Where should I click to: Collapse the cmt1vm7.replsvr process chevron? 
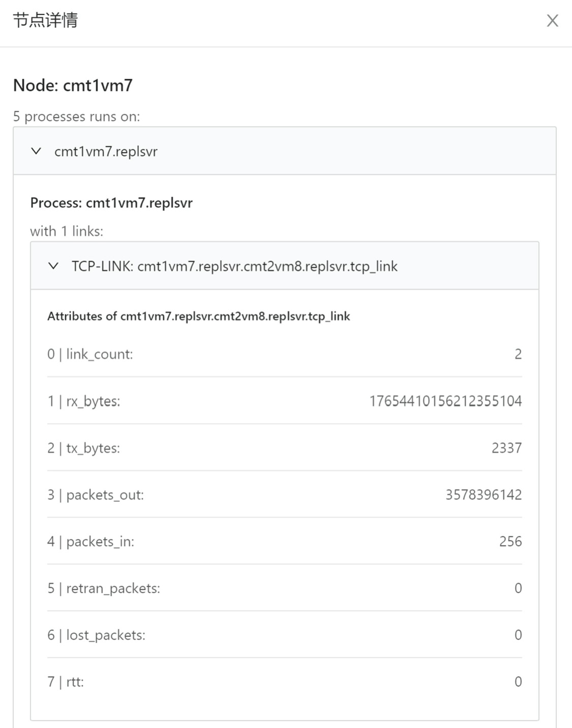36,151
